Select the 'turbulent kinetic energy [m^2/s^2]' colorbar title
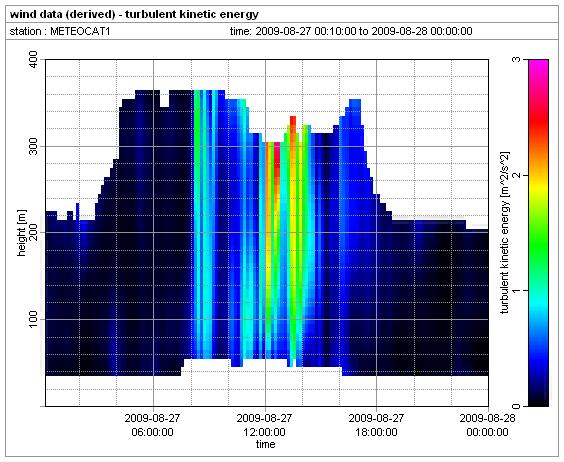This screenshot has width=564, height=462. 505,233
